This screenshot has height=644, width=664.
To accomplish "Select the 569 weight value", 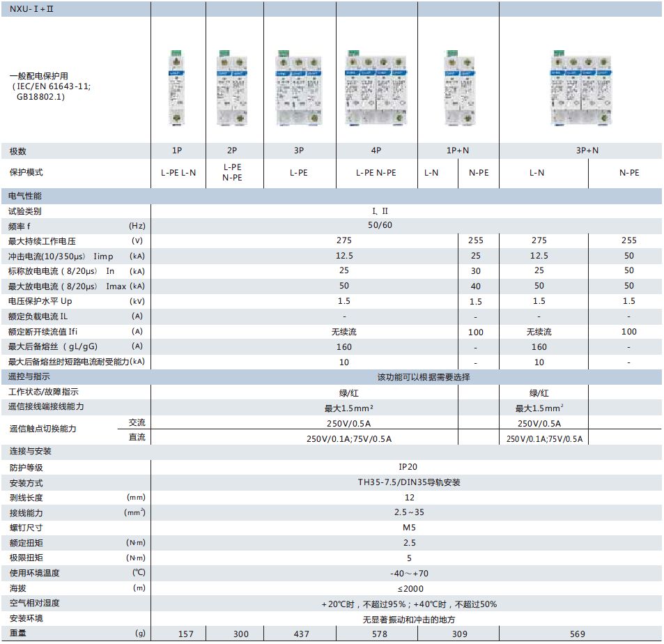I will [x=577, y=634].
